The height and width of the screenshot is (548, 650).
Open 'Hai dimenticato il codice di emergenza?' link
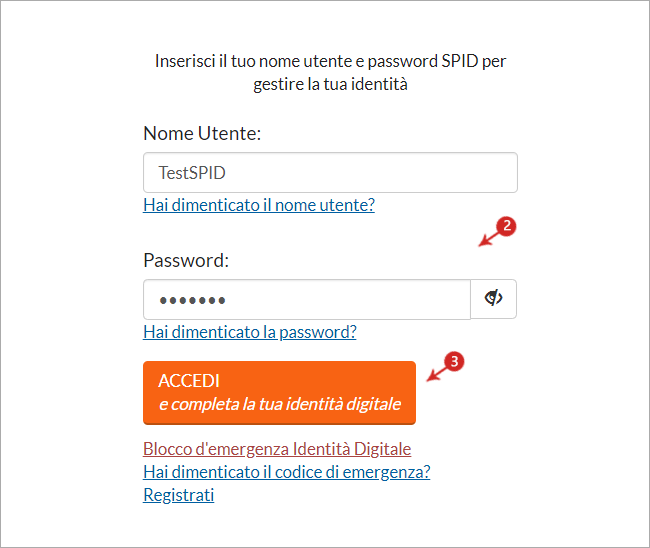[x=287, y=472]
